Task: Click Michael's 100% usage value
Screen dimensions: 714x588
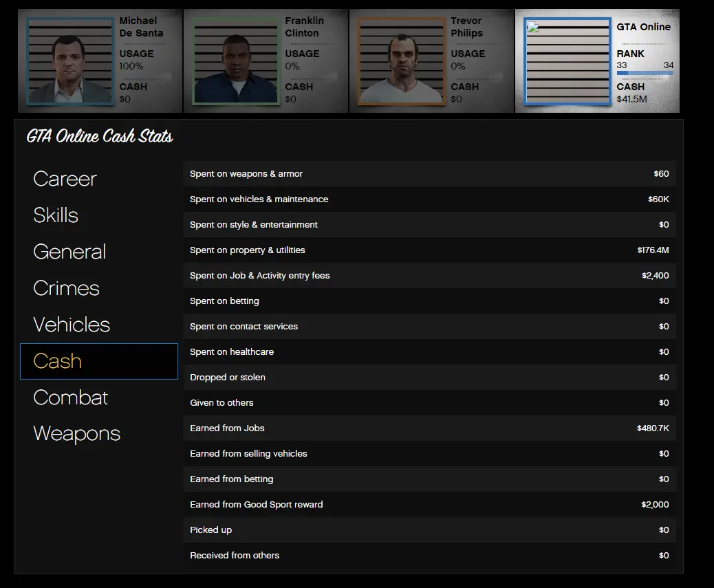Action: (131, 67)
